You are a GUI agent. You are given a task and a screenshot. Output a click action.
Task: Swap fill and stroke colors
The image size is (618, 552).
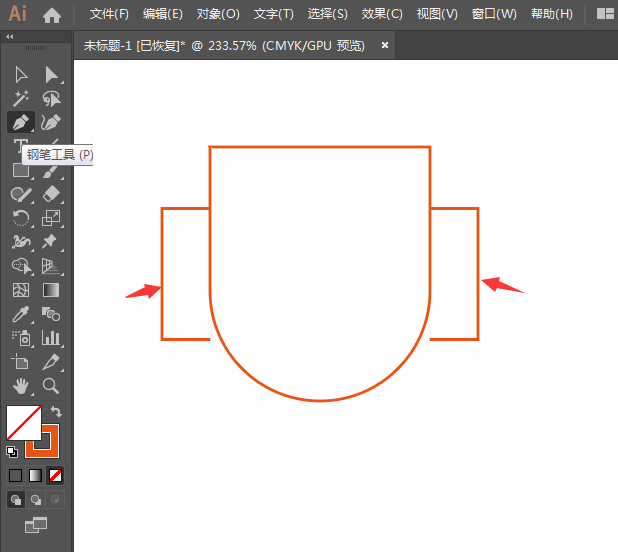tap(56, 412)
